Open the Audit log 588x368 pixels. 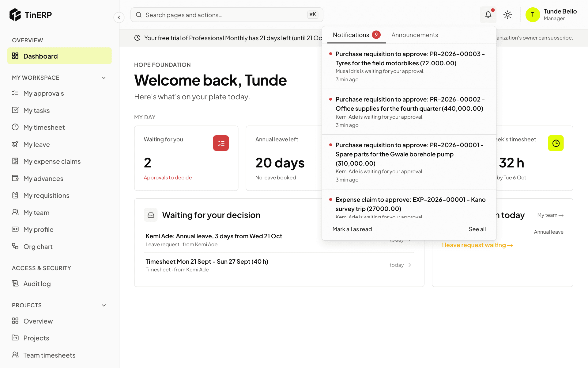[x=59, y=284]
